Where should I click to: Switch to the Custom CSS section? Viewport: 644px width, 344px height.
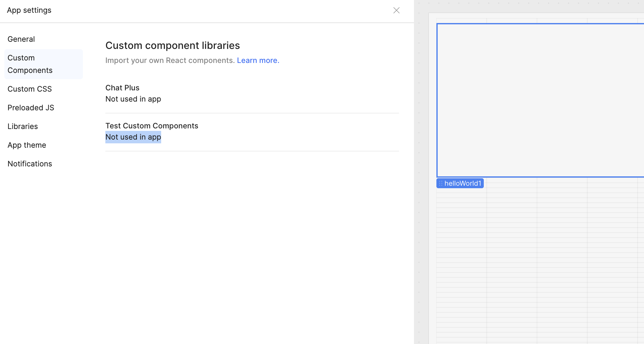(x=30, y=89)
